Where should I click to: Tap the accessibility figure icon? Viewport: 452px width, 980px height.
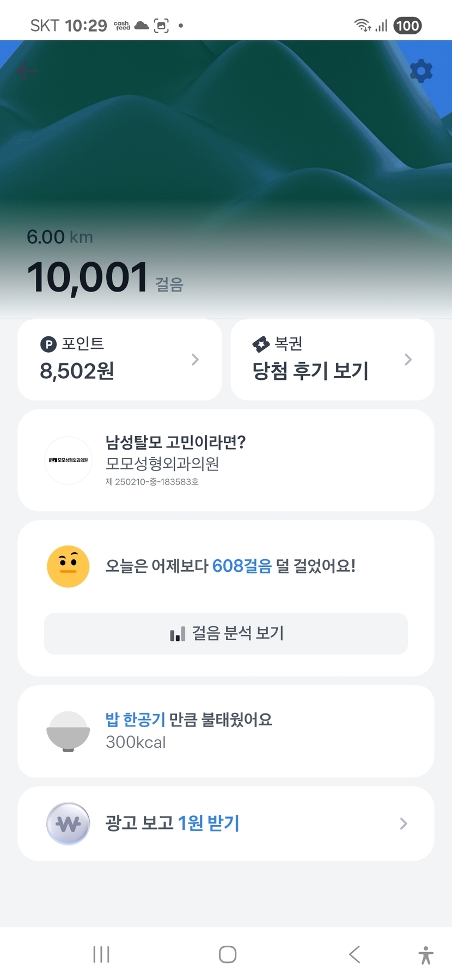[x=426, y=954]
